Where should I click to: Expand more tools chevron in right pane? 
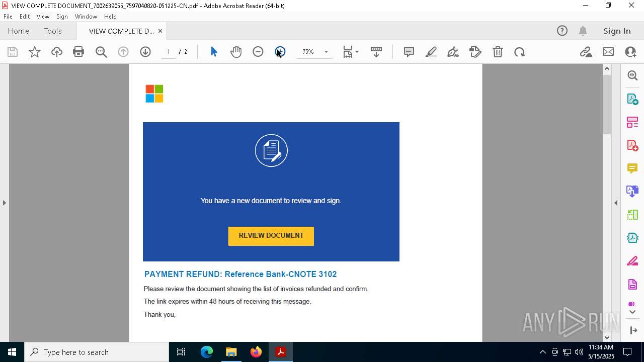(x=632, y=312)
